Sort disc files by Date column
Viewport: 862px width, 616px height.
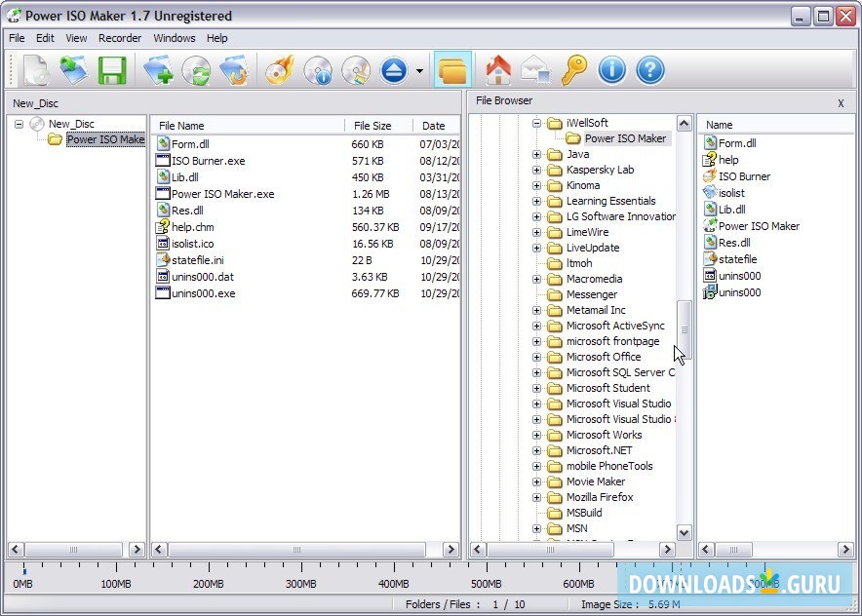(x=437, y=126)
